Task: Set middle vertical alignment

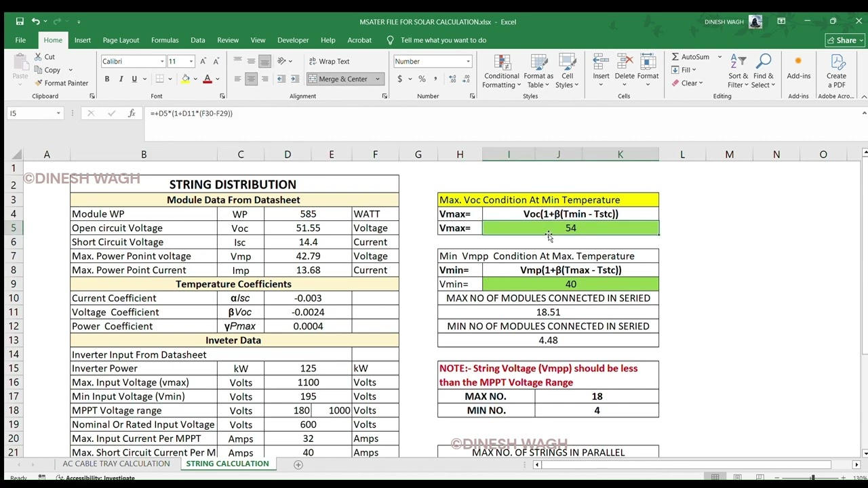Action: coord(251,61)
